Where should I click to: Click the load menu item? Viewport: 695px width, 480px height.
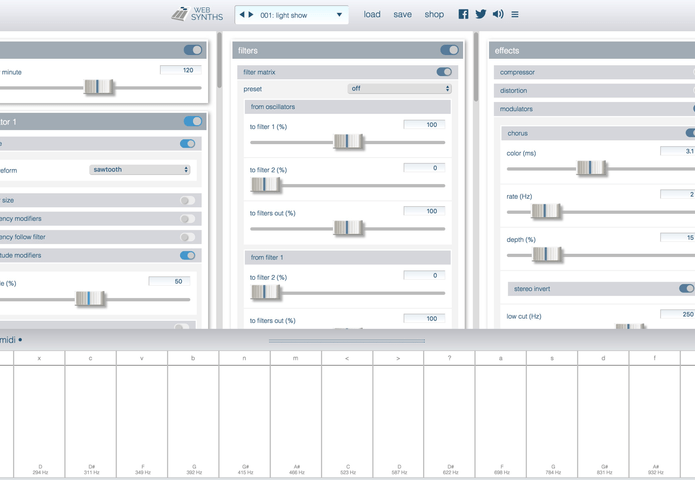click(x=372, y=15)
